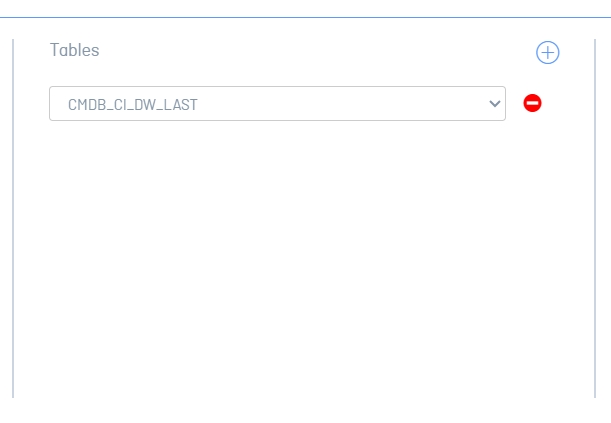Open the CMDB_CI_DW_LAST table dropdown
The width and height of the screenshot is (611, 423).
[277, 104]
